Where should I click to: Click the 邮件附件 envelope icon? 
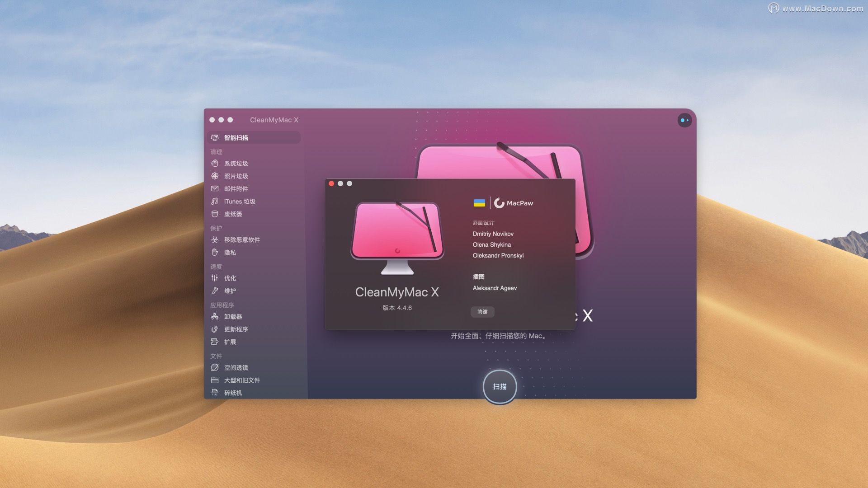click(x=215, y=188)
